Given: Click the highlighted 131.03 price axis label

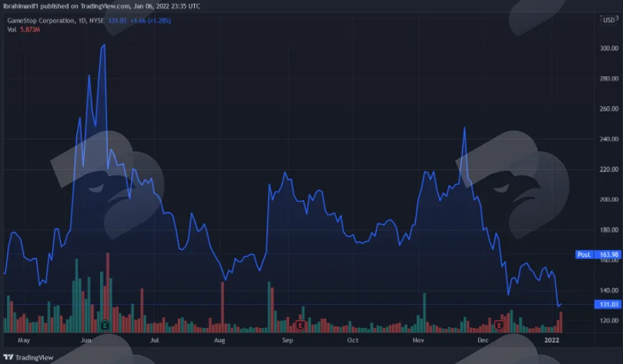Looking at the screenshot, I should click(x=608, y=305).
